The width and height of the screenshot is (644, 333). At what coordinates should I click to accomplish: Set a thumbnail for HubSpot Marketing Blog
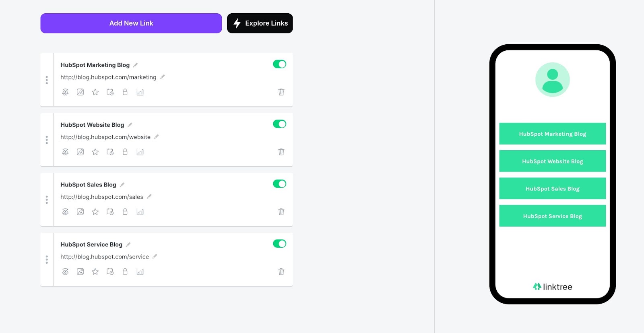tap(80, 92)
